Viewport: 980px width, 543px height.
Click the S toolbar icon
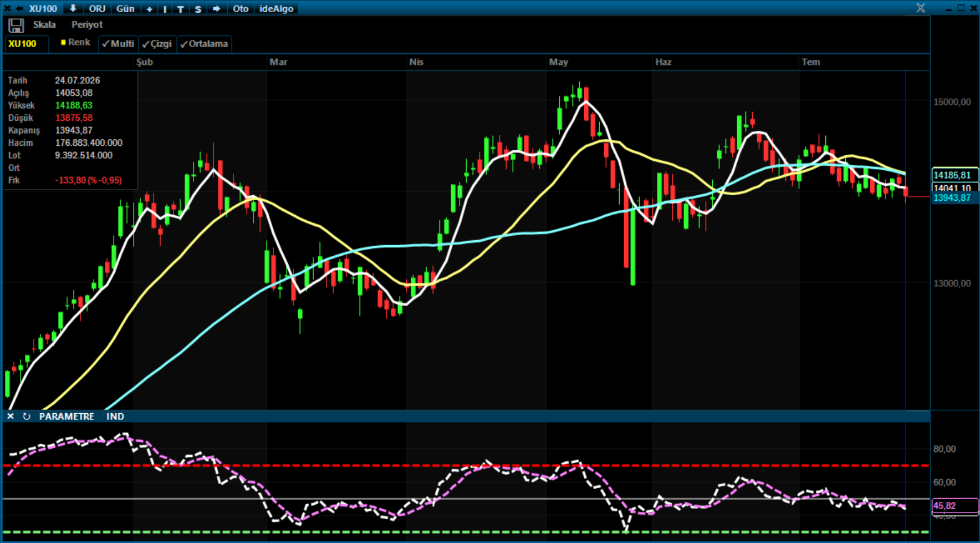[198, 9]
